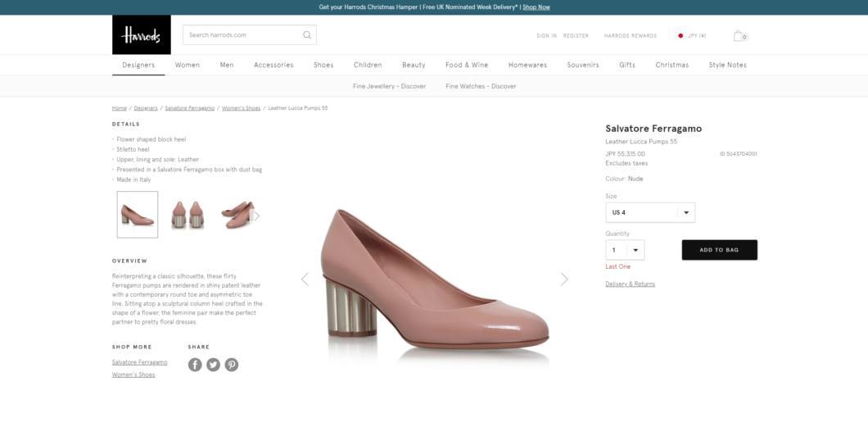
Task: Open the Designers menu
Action: pyautogui.click(x=138, y=65)
